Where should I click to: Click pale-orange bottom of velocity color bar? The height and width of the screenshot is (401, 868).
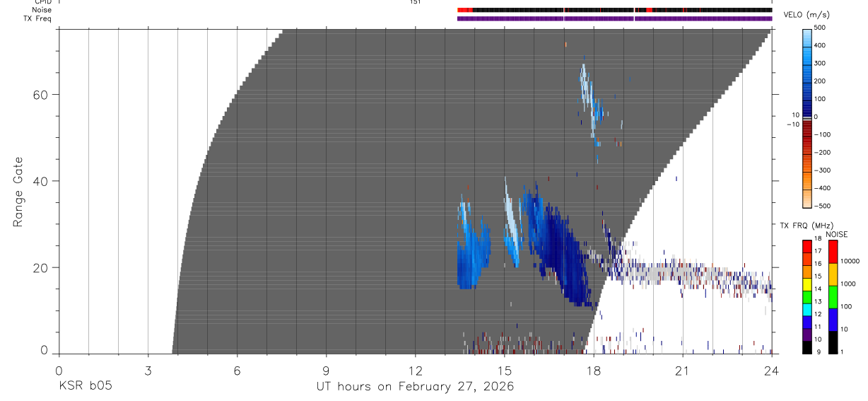808,200
